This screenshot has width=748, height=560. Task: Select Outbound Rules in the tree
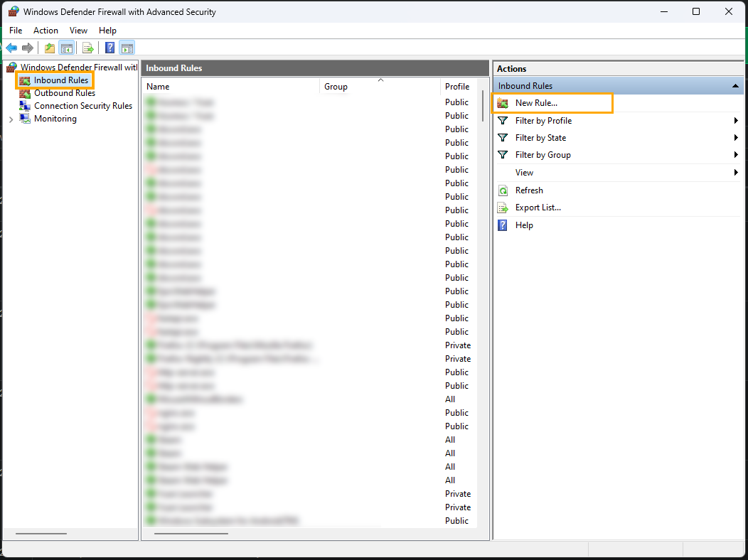pyautogui.click(x=65, y=93)
